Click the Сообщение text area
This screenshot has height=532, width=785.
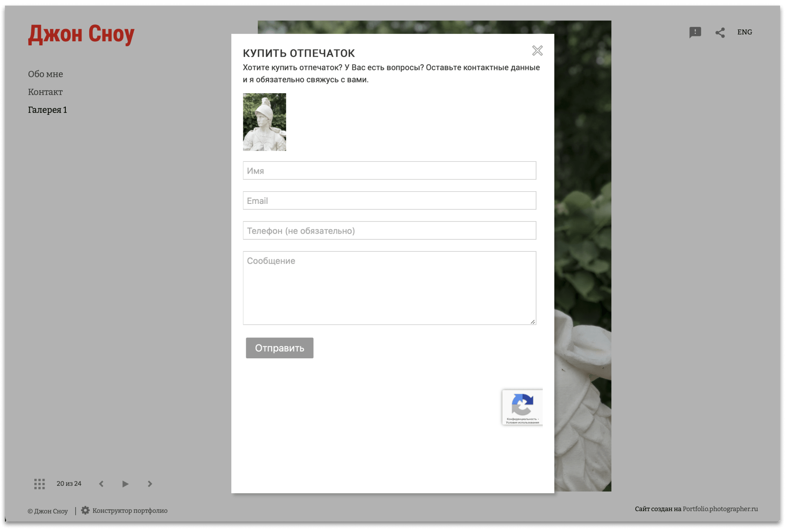tap(389, 288)
